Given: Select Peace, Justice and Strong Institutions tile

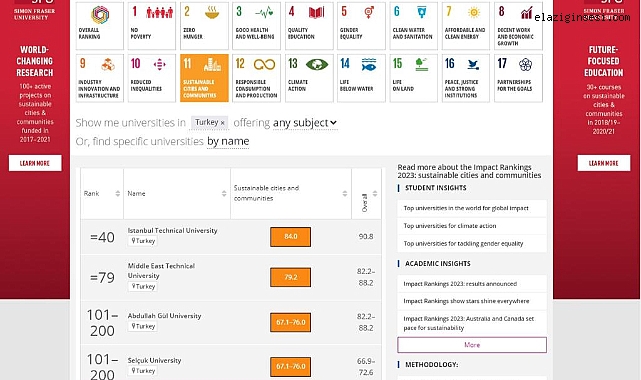Looking at the screenshot, I should click(466, 78).
